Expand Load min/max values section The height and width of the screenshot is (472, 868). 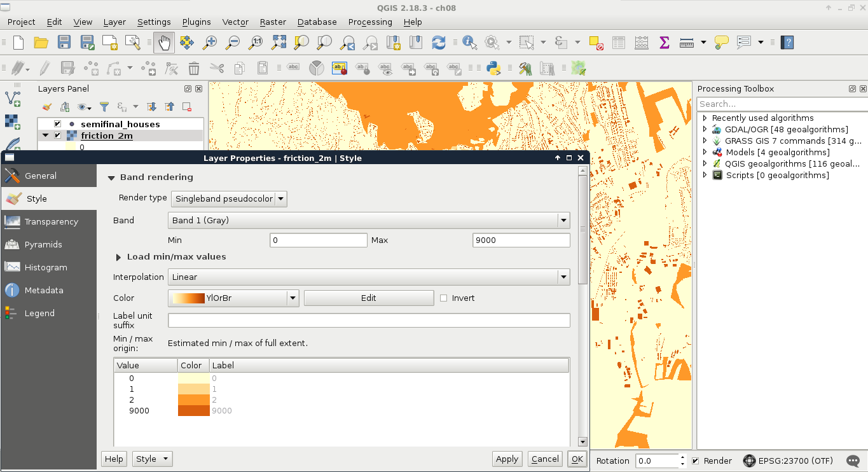[119, 257]
